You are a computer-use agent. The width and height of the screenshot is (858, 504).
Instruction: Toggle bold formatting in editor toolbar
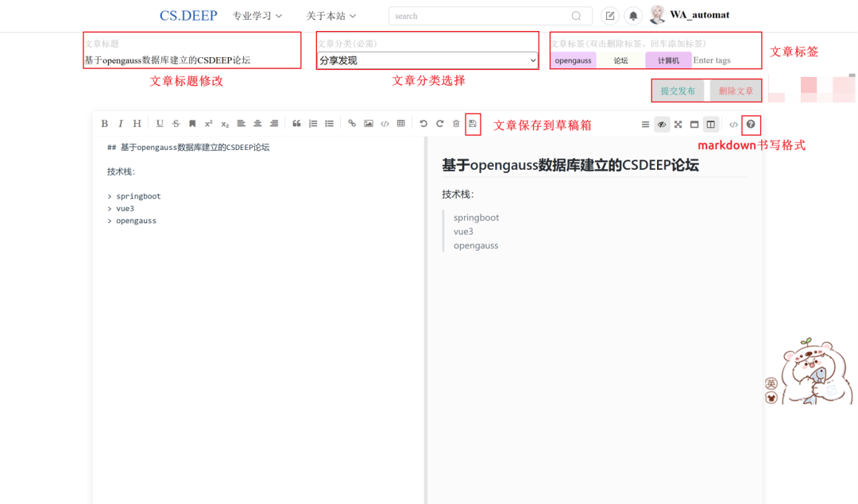click(x=105, y=124)
